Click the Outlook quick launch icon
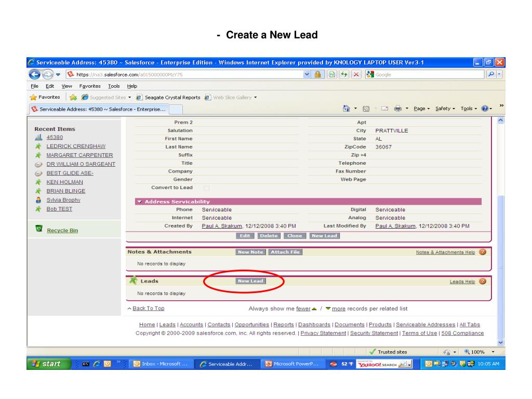Viewport: 532px width, 399px height. pyautogui.click(x=107, y=364)
